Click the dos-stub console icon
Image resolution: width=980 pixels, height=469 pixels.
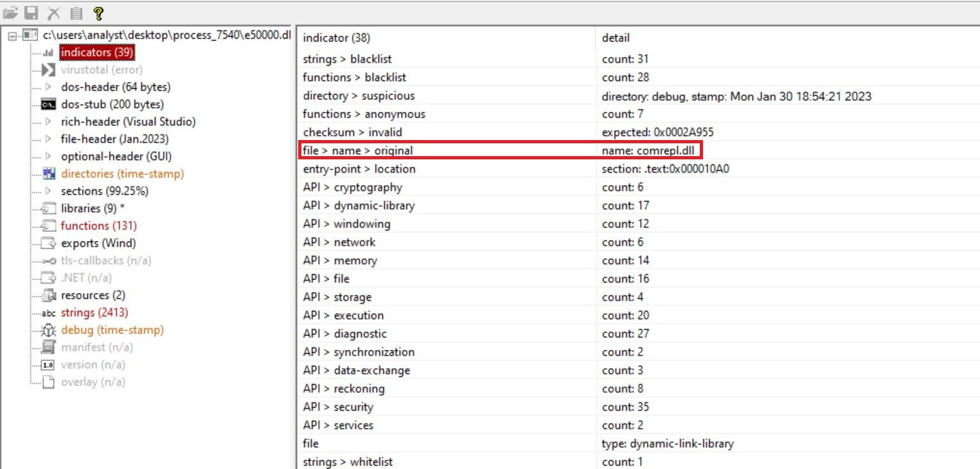(48, 104)
